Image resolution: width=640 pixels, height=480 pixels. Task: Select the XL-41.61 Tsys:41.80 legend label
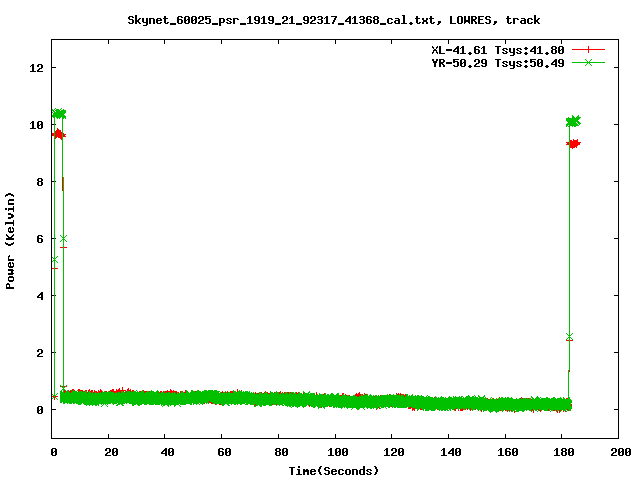(x=498, y=50)
